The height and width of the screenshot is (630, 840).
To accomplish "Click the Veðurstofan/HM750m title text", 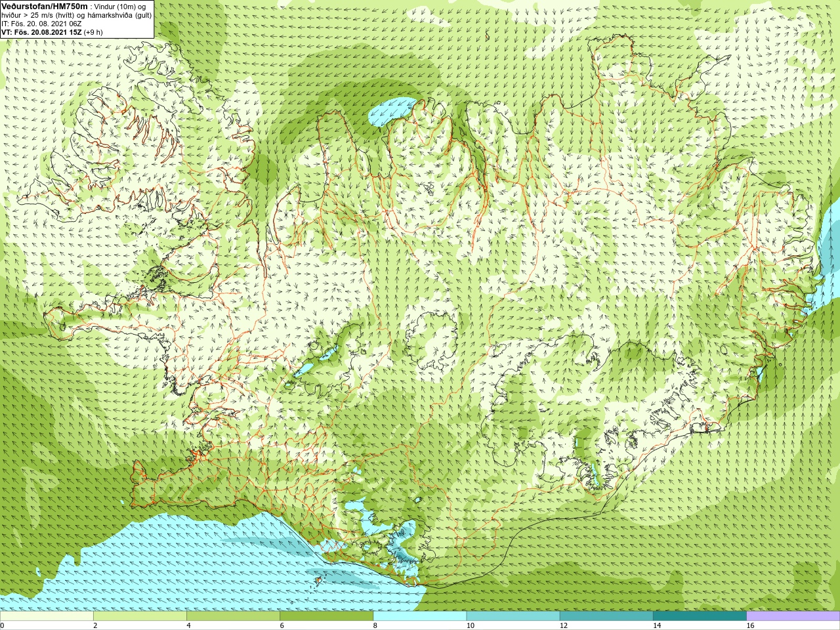I will point(45,6).
